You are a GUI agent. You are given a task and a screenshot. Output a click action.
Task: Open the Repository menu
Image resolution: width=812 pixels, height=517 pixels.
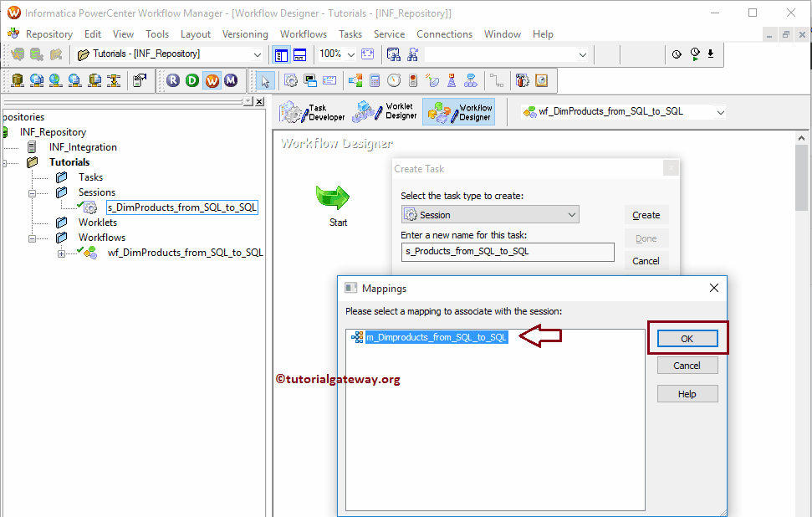pos(49,34)
